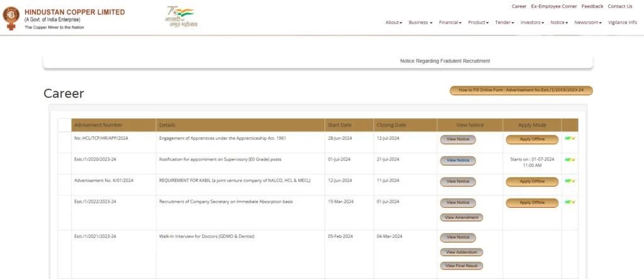644x279 pixels.
Task: Open the Financial dropdown menu
Action: [450, 23]
